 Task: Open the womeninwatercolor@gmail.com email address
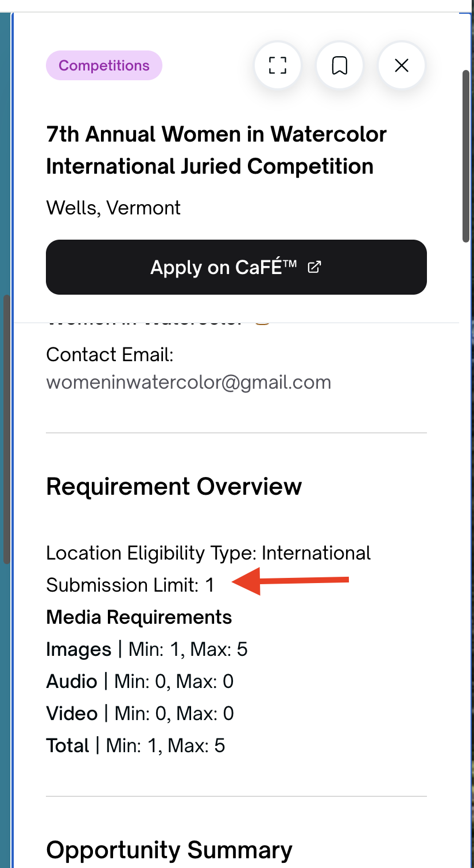[189, 382]
